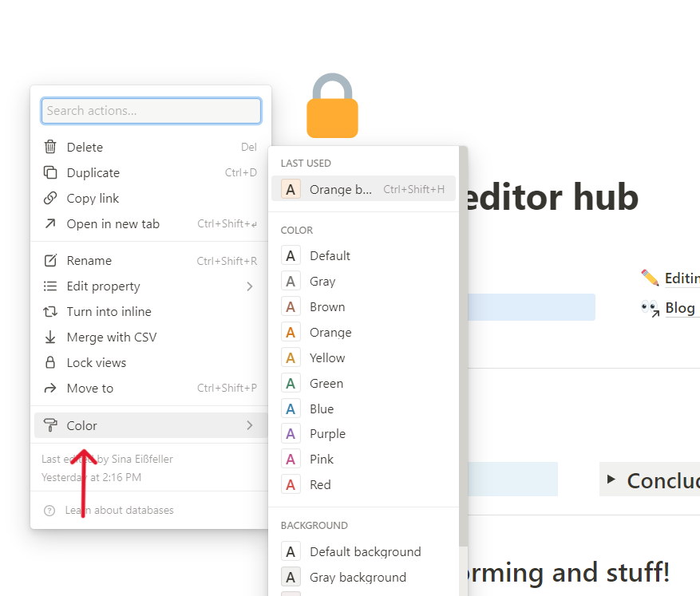Open the Color submenu chevron
The width and height of the screenshot is (700, 596).
click(250, 425)
